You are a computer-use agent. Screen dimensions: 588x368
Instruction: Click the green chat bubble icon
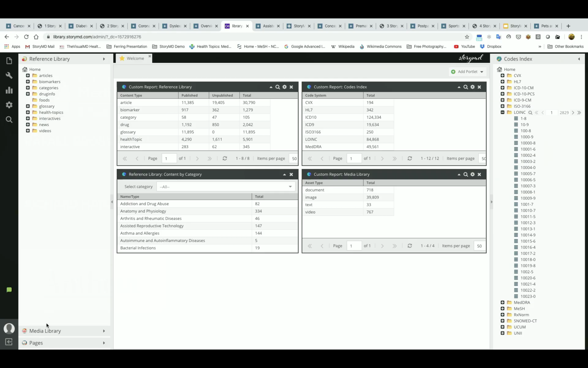(x=9, y=290)
